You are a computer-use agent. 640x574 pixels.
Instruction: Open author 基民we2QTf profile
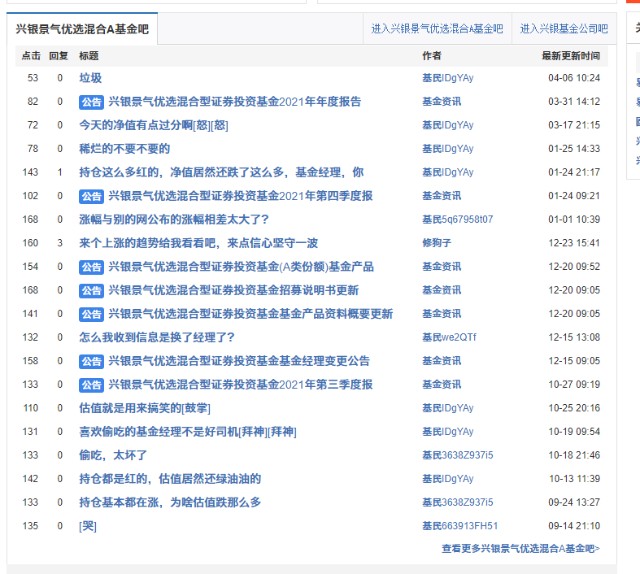click(x=449, y=337)
